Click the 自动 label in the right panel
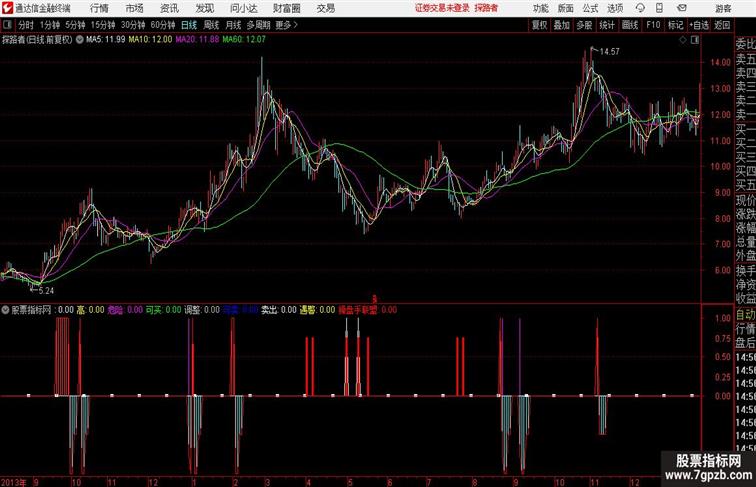 pos(745,315)
